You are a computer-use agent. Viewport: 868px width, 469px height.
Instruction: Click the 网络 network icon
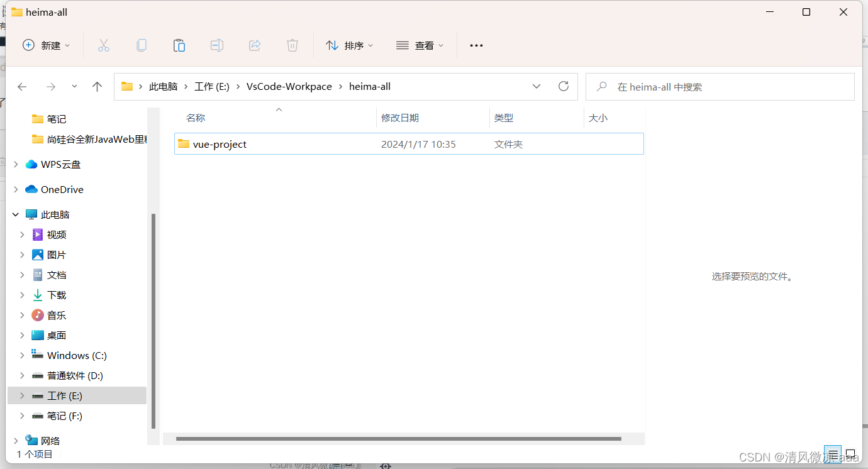pyautogui.click(x=31, y=440)
